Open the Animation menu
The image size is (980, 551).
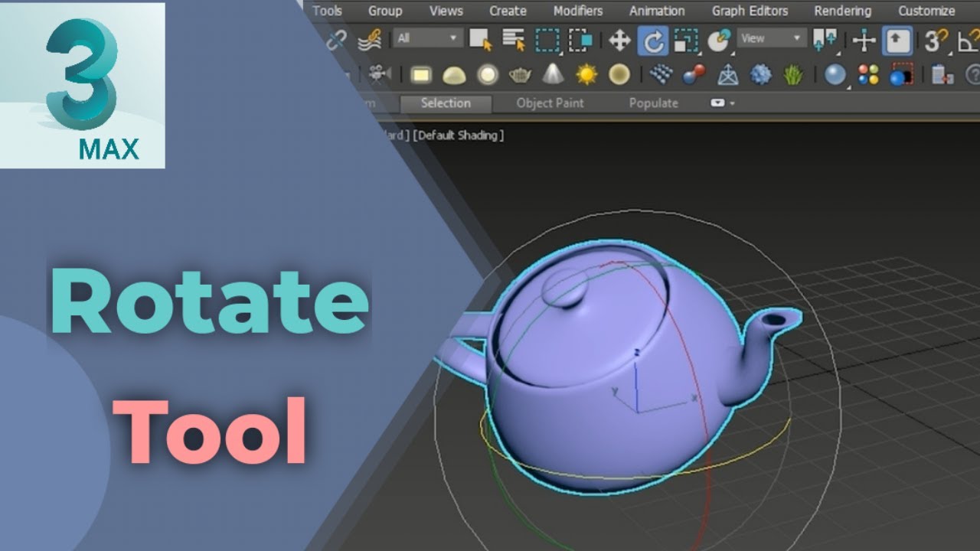click(x=657, y=11)
